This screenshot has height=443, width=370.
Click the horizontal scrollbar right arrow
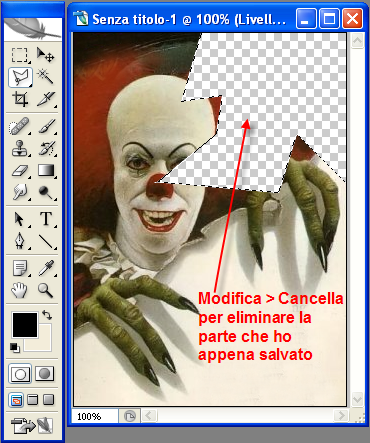tap(341, 416)
